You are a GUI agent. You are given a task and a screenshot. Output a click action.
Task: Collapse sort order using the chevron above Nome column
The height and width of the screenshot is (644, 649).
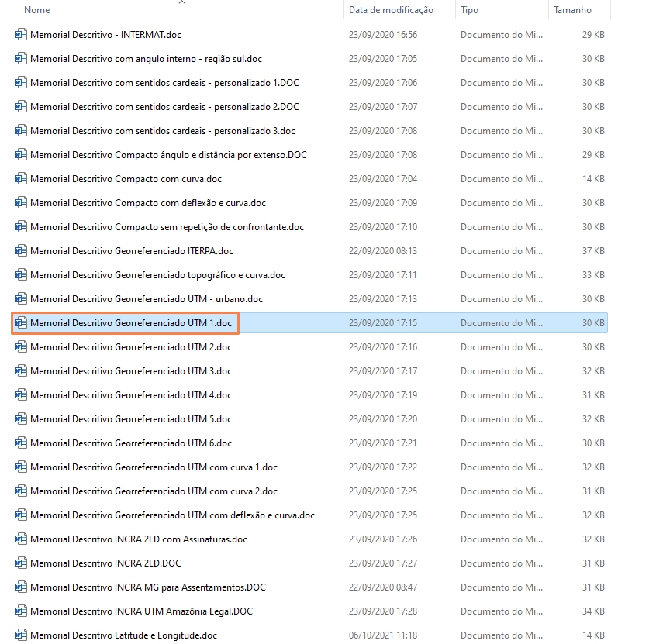181,4
